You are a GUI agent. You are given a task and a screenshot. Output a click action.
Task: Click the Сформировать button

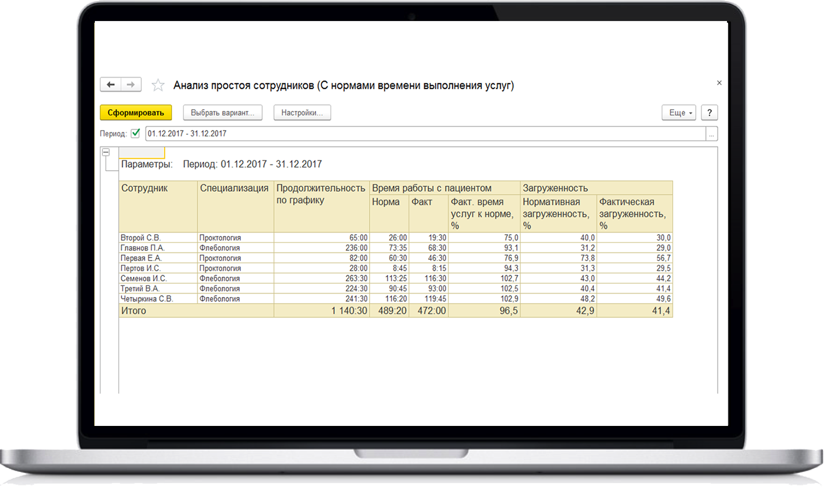coord(136,113)
